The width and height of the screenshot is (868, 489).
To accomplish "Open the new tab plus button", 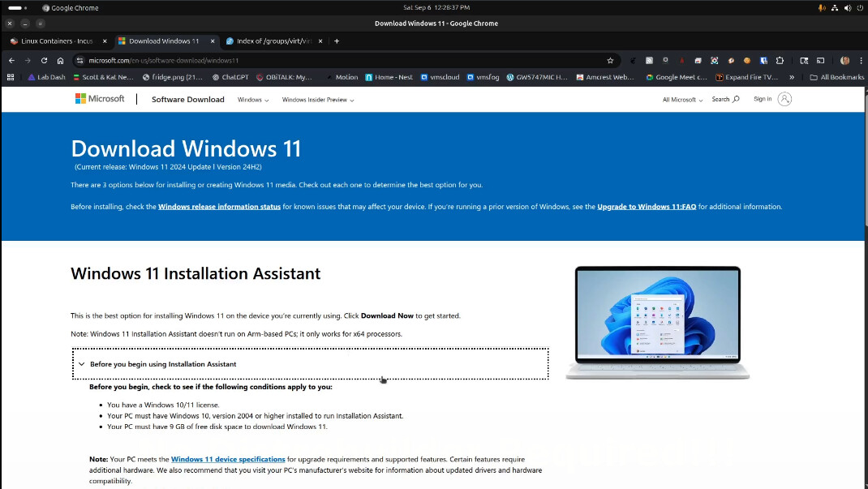I will point(337,41).
